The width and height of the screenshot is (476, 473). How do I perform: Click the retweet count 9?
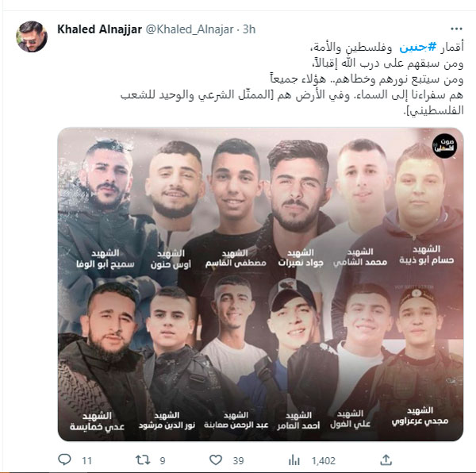(163, 461)
